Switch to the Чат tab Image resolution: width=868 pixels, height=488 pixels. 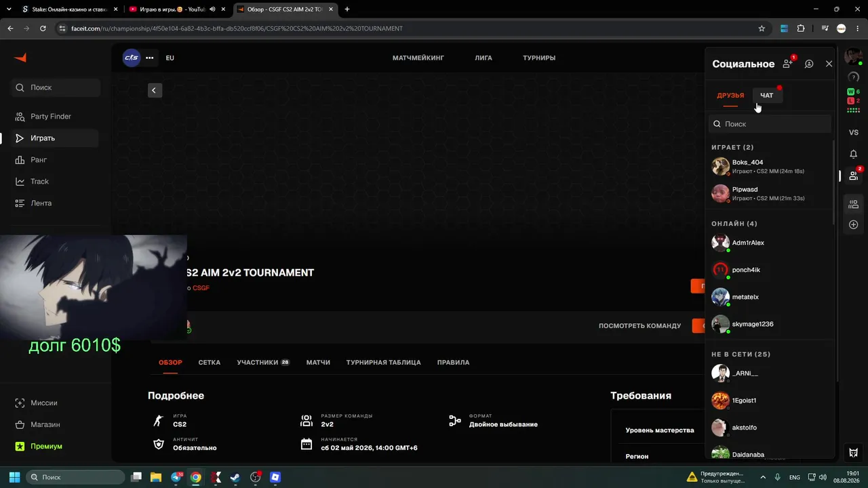(767, 96)
